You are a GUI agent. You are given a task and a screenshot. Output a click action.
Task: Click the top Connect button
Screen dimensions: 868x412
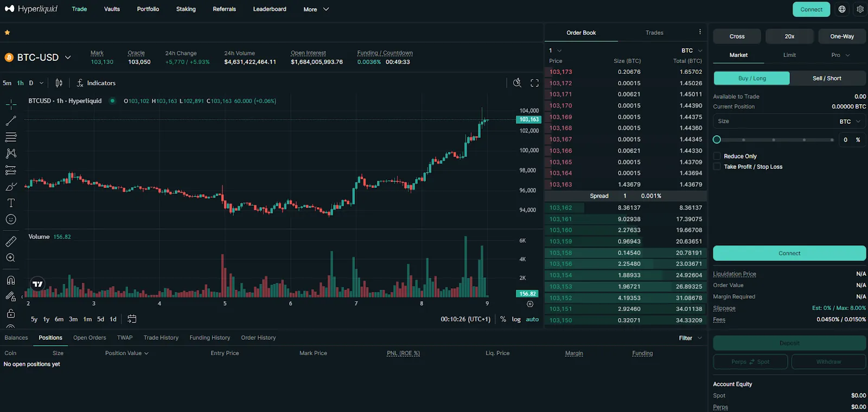(811, 9)
